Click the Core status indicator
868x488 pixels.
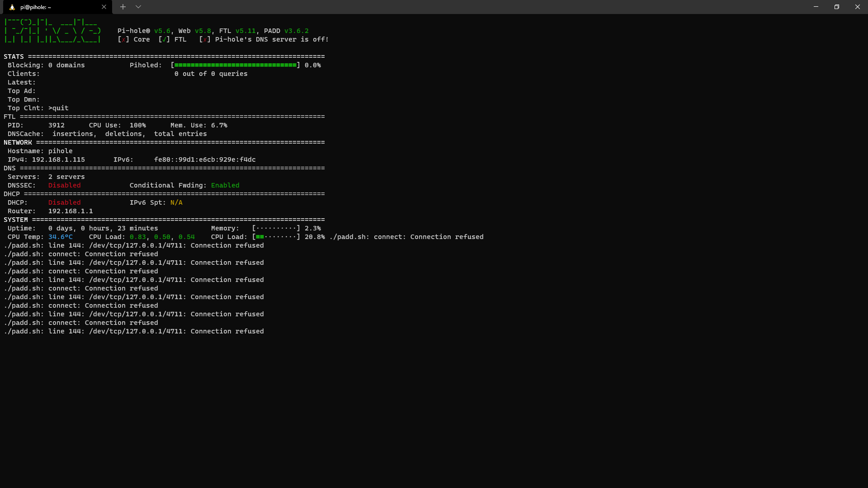tap(134, 40)
